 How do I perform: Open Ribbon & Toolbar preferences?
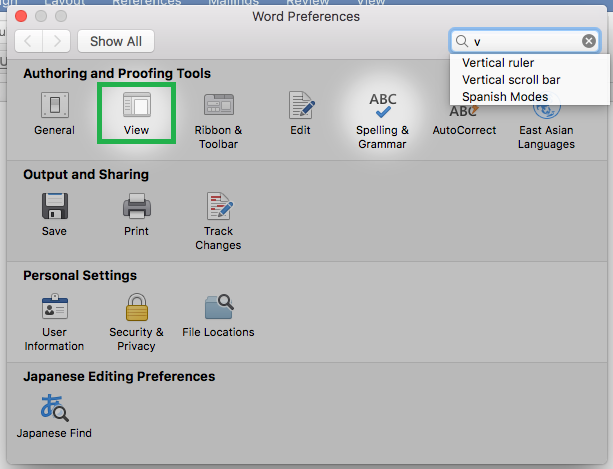219,120
